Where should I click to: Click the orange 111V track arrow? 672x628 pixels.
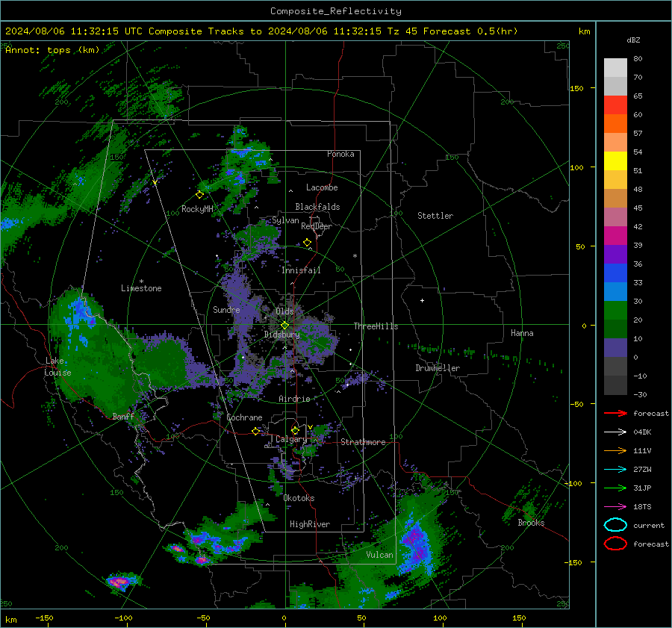click(615, 450)
